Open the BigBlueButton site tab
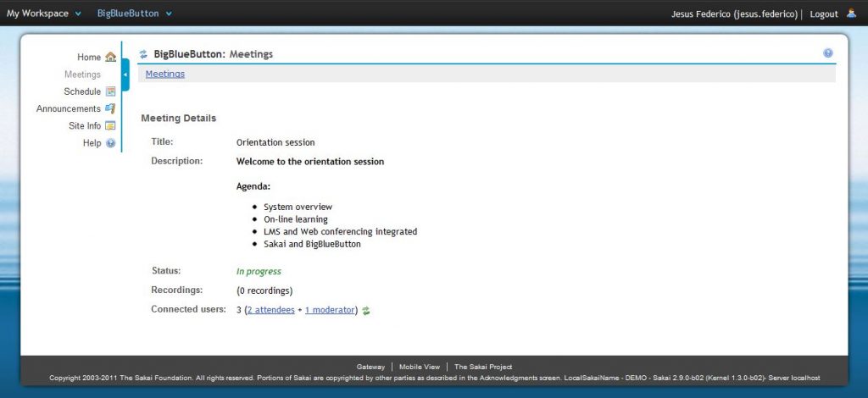 [128, 14]
